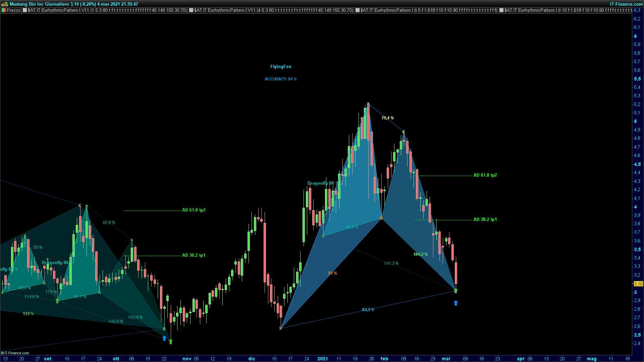The height and width of the screenshot is (362, 644).
Task: Toggle first EurhythmicPattern.I.V11 indicator square
Action: [x=25, y=10]
